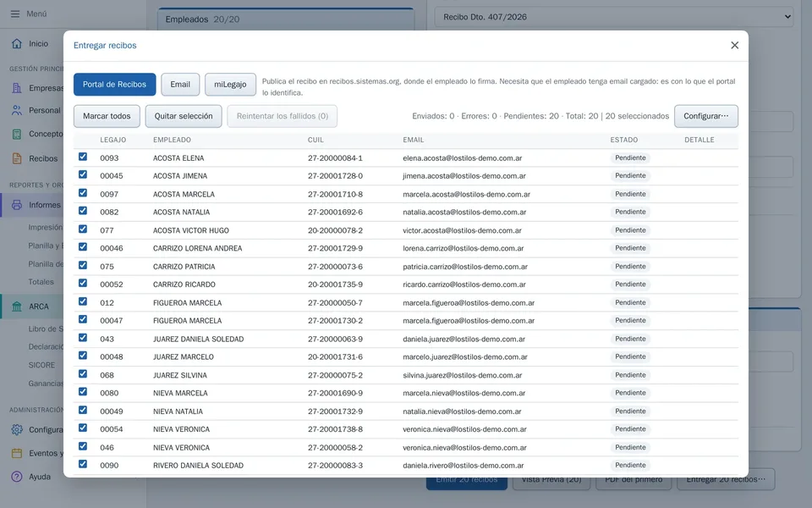Uncheck the row for ACOSTA ELENA
The width and height of the screenshot is (812, 508).
[x=83, y=157]
